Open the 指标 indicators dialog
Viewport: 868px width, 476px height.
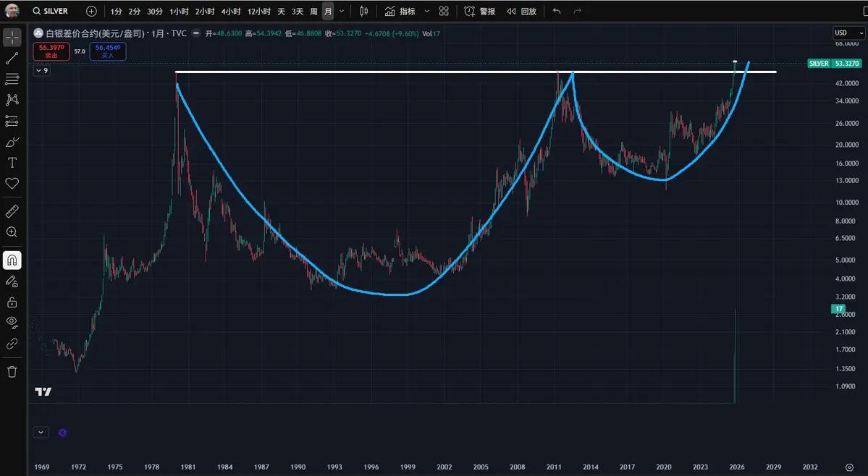400,11
